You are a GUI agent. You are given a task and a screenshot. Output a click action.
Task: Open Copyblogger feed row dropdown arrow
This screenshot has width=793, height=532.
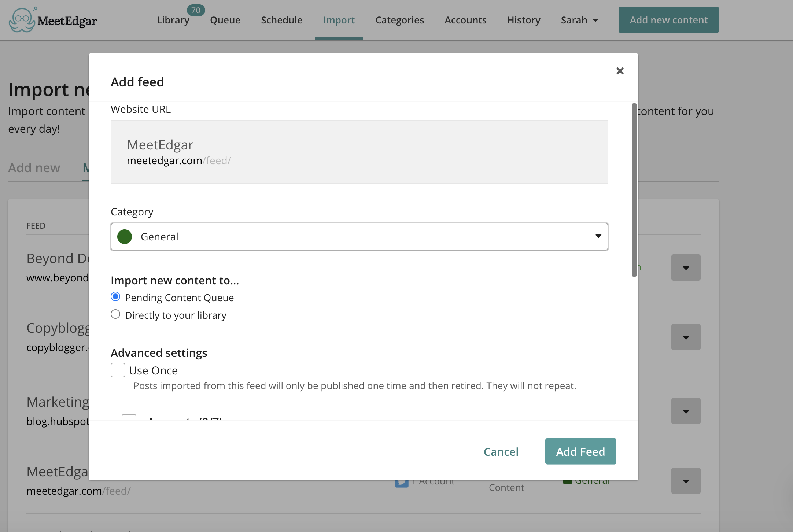pyautogui.click(x=686, y=337)
